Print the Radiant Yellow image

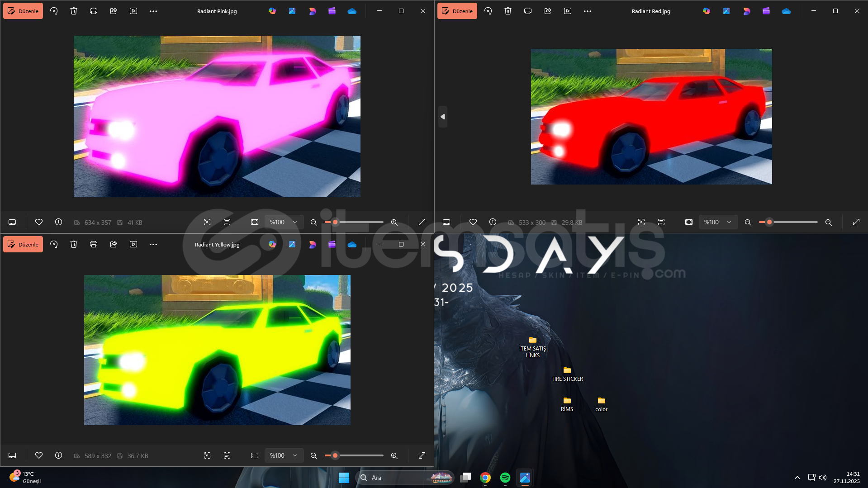point(94,244)
